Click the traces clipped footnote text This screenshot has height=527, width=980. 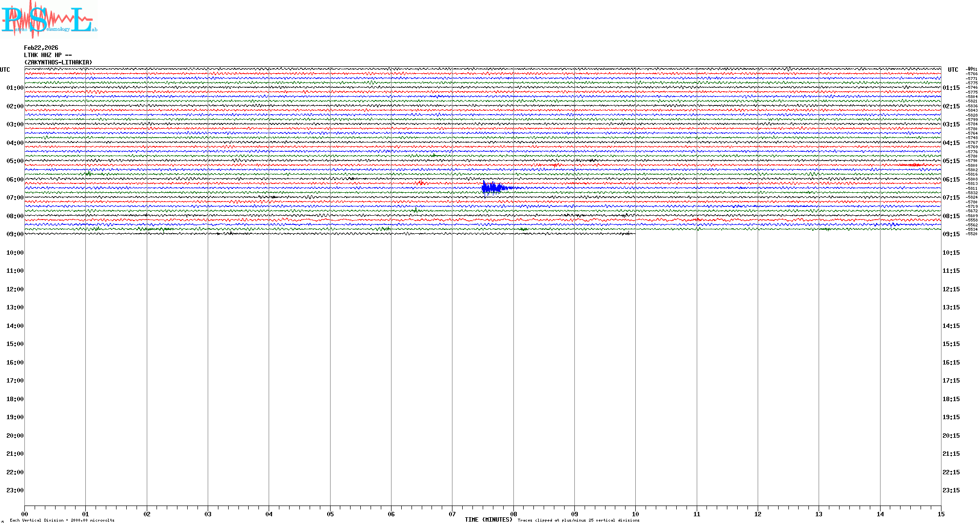pyautogui.click(x=578, y=520)
